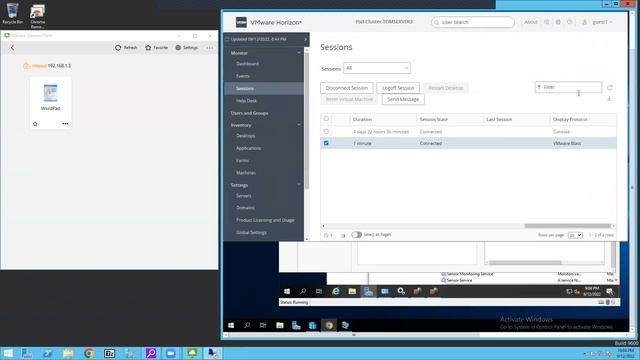Click the middle header icon after About
The image size is (640, 360).
tap(558, 22)
